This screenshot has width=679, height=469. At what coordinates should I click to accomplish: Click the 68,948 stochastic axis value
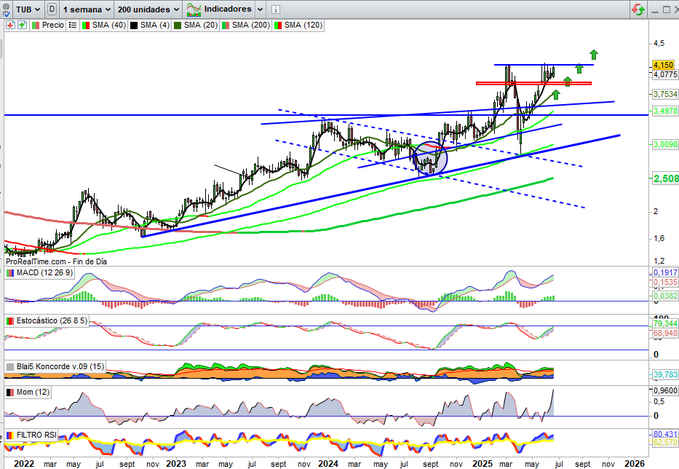tap(665, 333)
